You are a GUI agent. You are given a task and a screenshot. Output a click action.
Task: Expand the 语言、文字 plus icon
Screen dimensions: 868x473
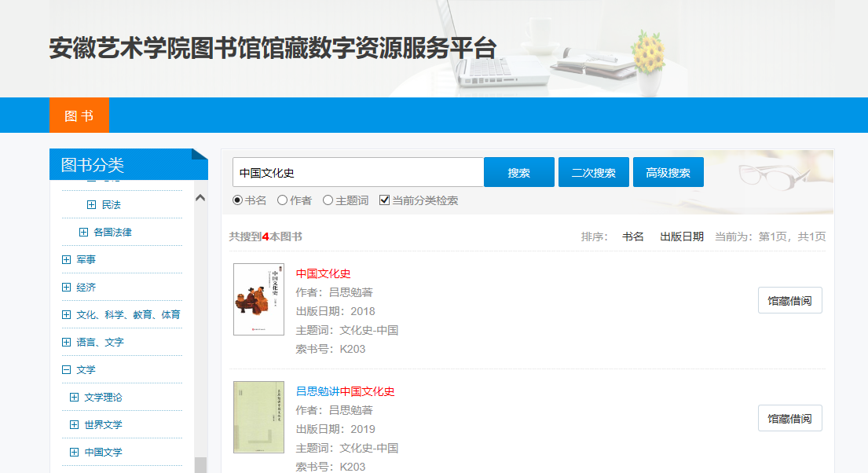(66, 343)
